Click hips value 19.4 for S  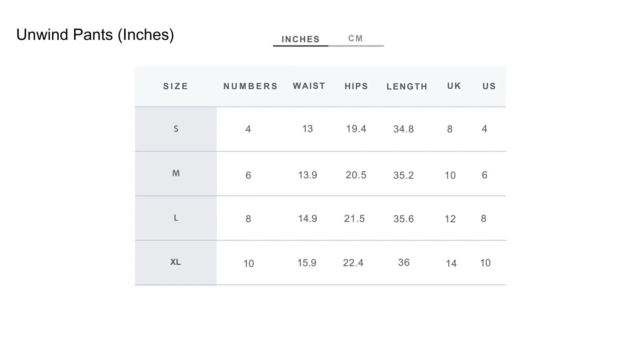point(356,129)
